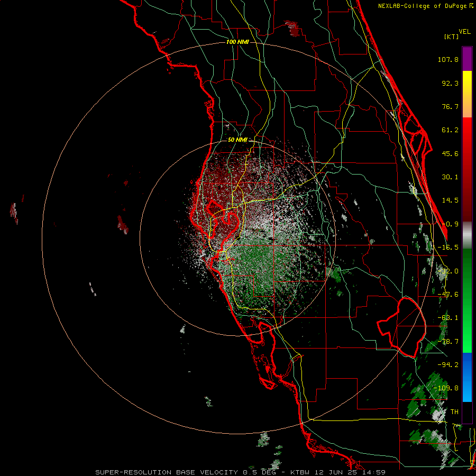Image resolution: width=476 pixels, height=476 pixels.
Task: Click the -63.1 velocity scale value
Action: pos(448,318)
